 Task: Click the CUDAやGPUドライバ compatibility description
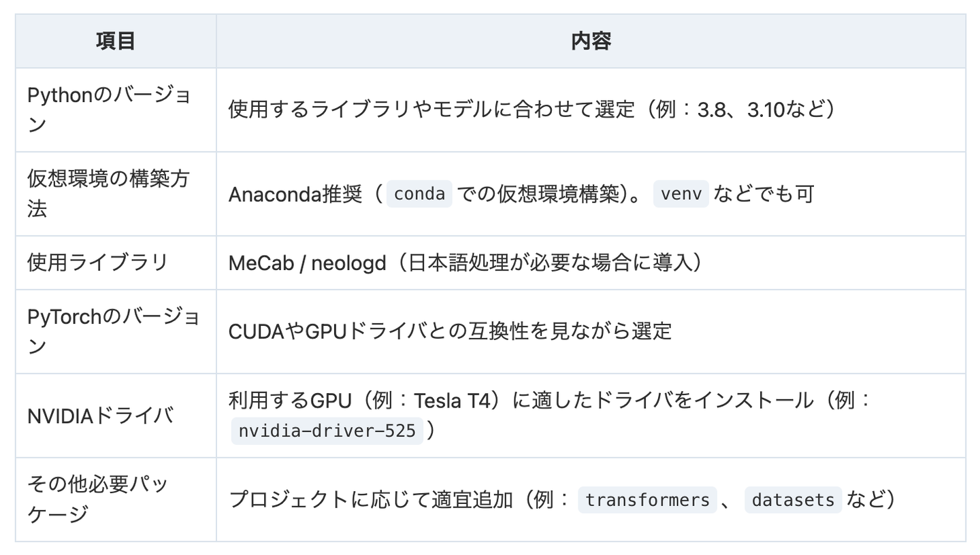(x=450, y=332)
